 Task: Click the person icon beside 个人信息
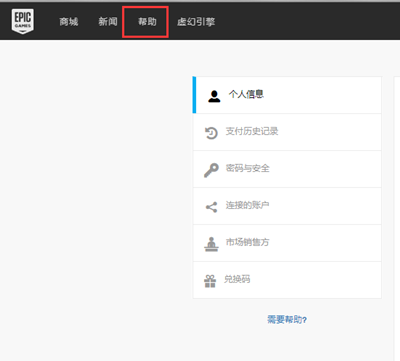214,96
